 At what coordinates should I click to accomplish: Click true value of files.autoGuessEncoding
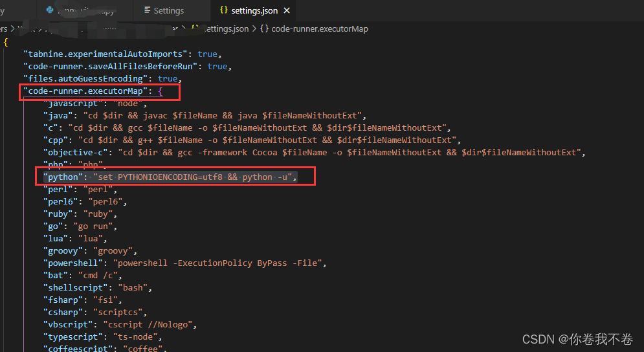coord(168,79)
